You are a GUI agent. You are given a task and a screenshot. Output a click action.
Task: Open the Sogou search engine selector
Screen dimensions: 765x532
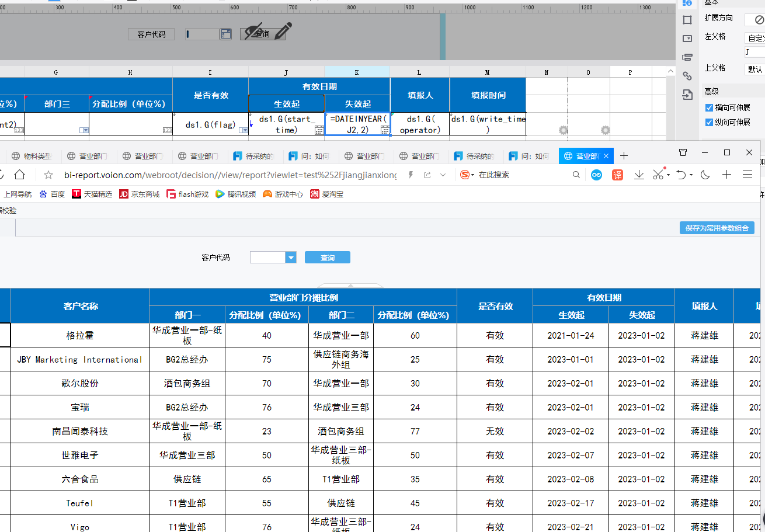point(467,175)
